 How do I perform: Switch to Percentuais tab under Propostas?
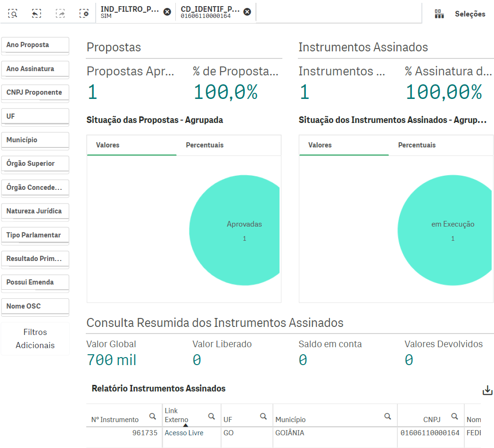[x=205, y=145]
